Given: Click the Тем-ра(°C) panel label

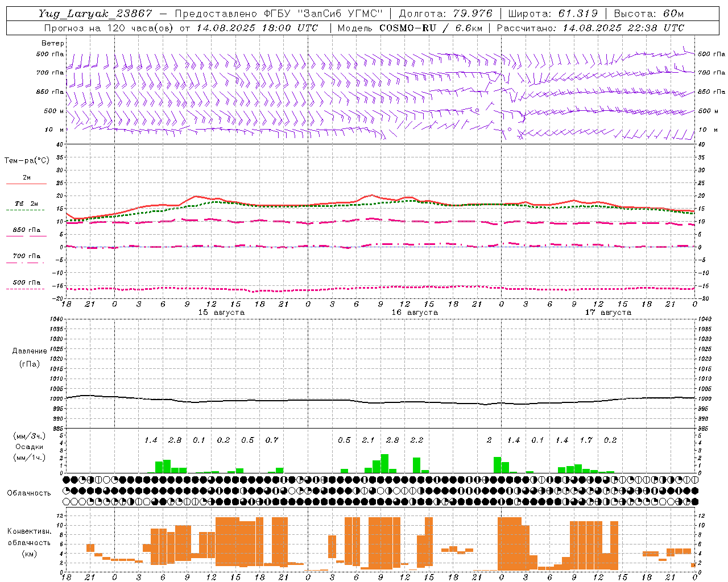Looking at the screenshot, I should [27, 161].
